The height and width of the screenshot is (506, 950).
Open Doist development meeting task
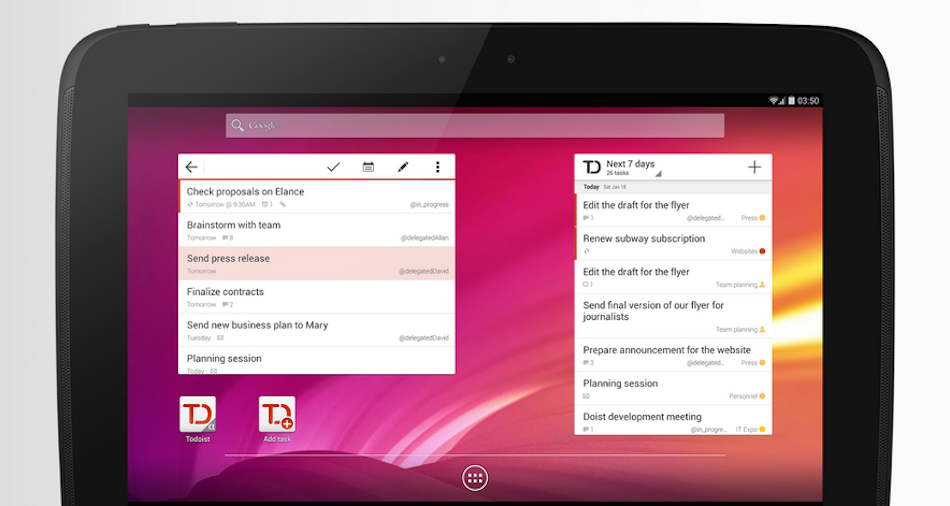pyautogui.click(x=673, y=421)
